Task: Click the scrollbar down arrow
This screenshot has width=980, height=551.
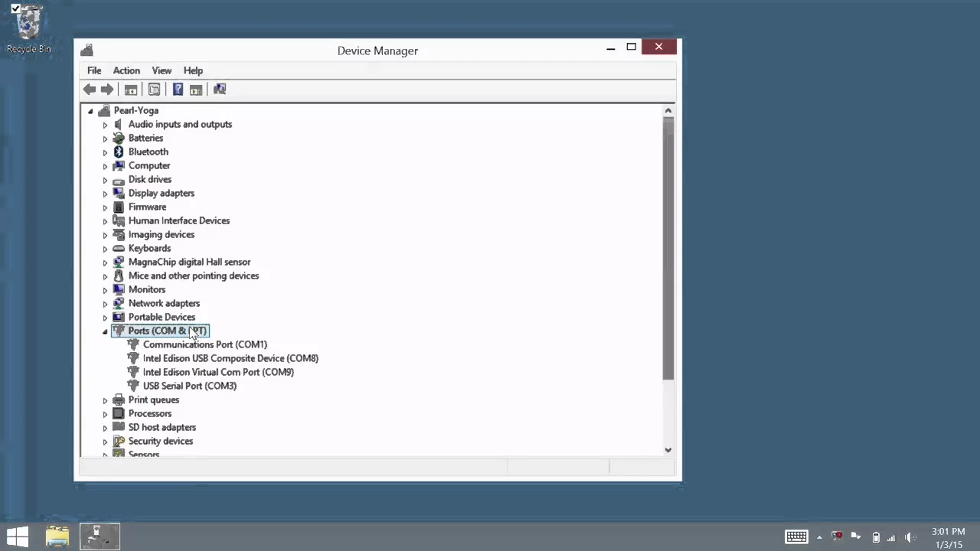Action: pyautogui.click(x=668, y=450)
